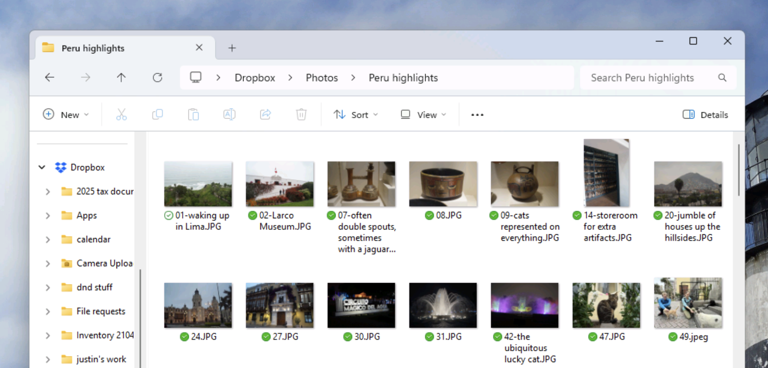
Task: Select the 07-often double spouts thumbnail
Action: [361, 184]
